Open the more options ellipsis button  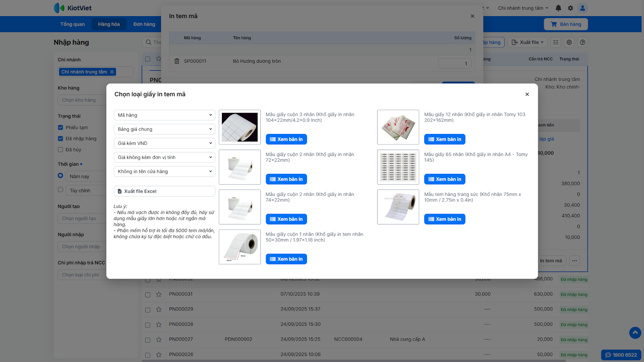574,261
